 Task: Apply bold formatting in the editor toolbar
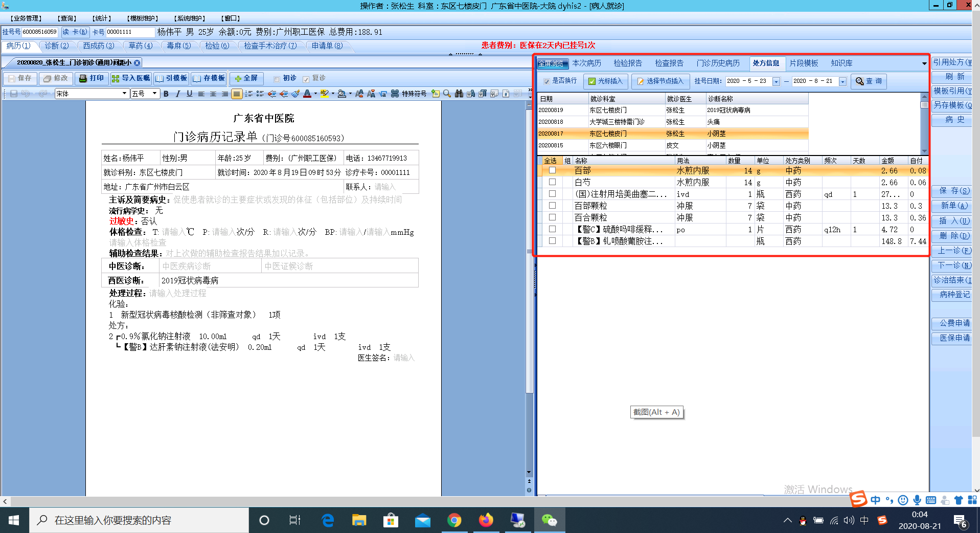coord(166,94)
